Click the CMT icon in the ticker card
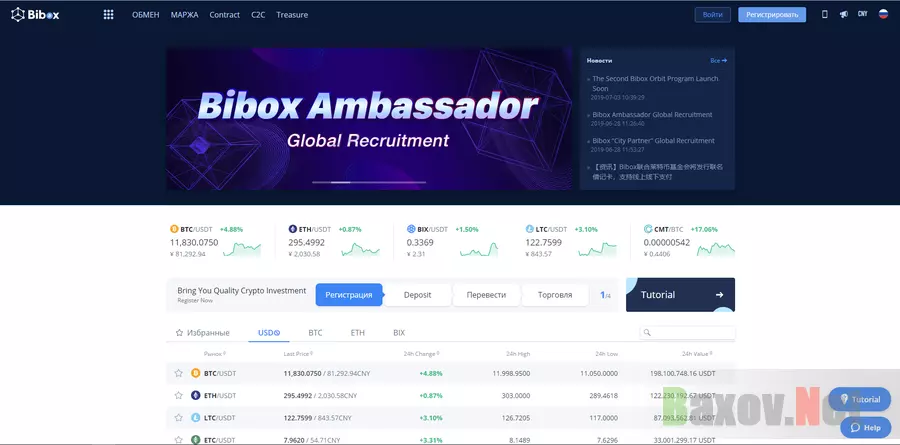This screenshot has width=900, height=445. pos(648,229)
